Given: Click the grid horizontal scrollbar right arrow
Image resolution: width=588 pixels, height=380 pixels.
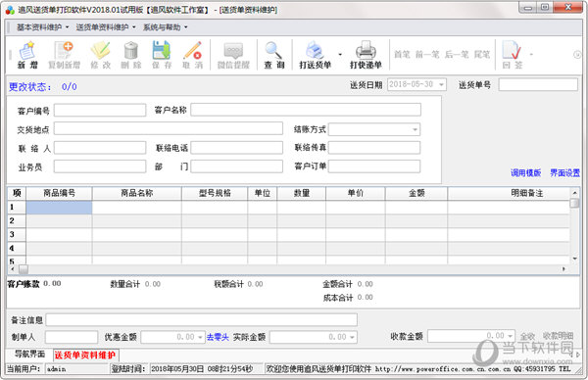Looking at the screenshot, I should 563,269.
